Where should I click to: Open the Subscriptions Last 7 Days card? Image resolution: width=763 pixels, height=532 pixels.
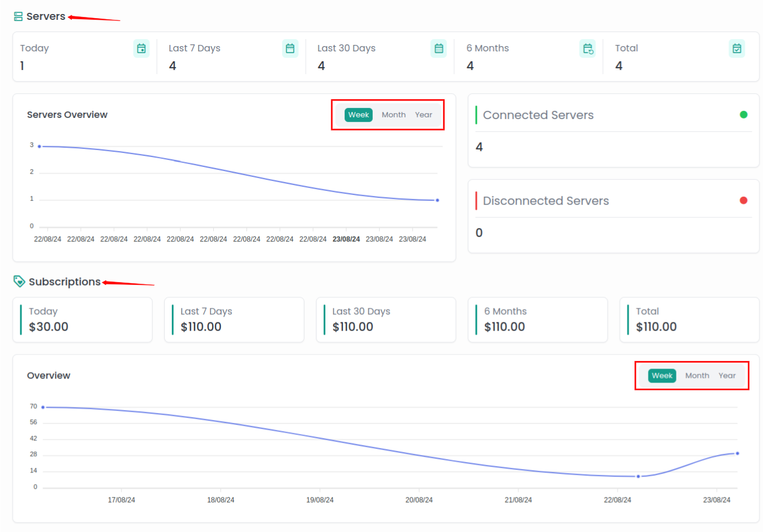(x=234, y=320)
